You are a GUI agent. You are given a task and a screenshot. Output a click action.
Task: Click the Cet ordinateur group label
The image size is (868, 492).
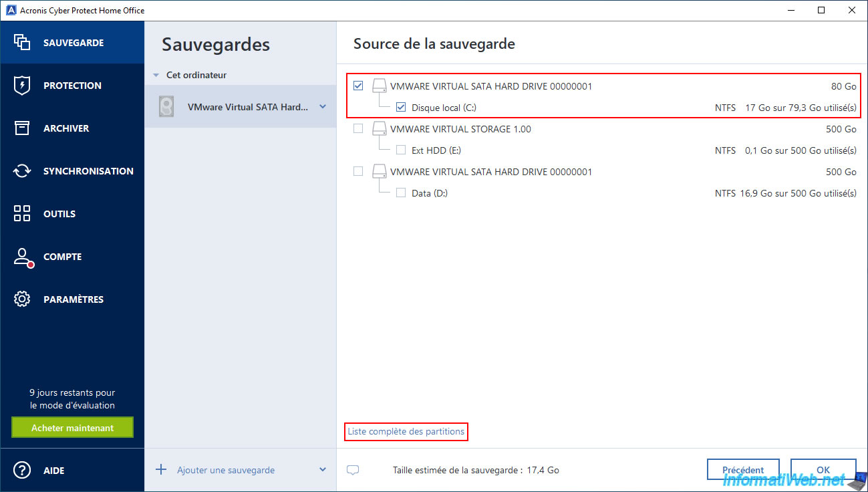click(x=196, y=75)
